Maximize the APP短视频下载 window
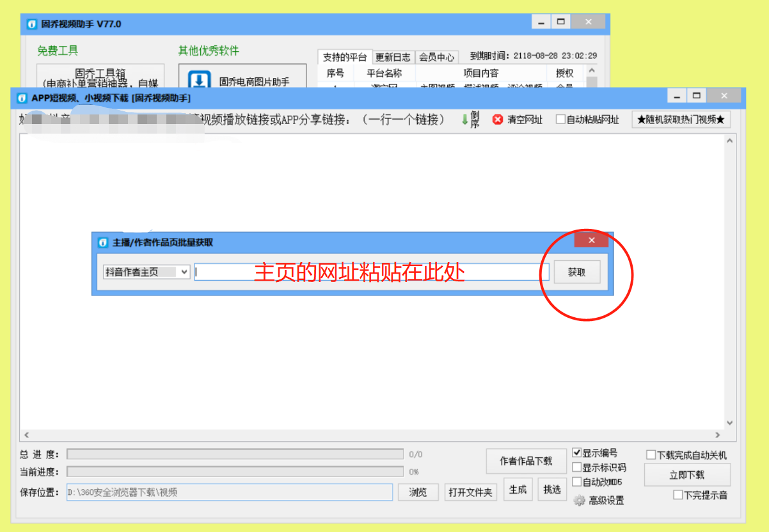This screenshot has height=532, width=769. click(696, 96)
